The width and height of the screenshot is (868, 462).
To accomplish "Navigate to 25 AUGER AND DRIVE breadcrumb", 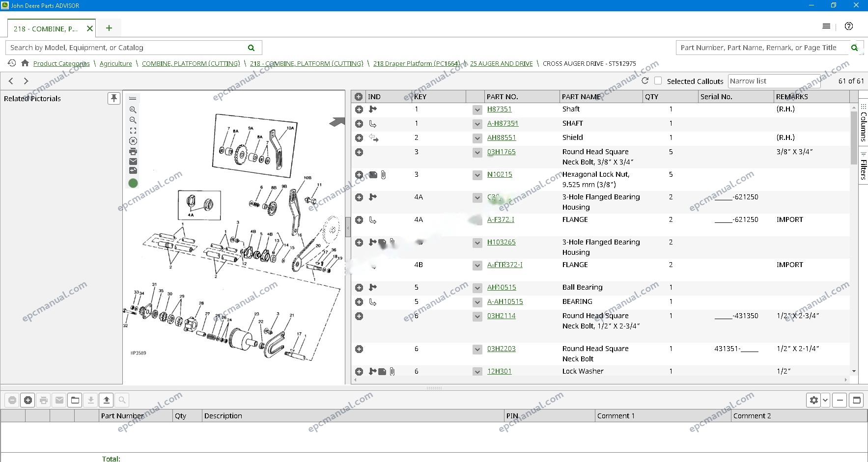I will click(501, 63).
